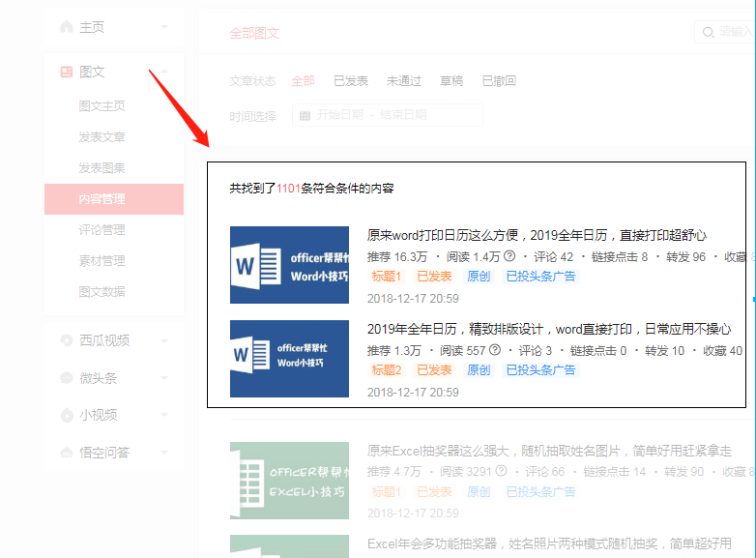
Task: Click the 主页 home icon in sidebar
Action: [x=67, y=26]
